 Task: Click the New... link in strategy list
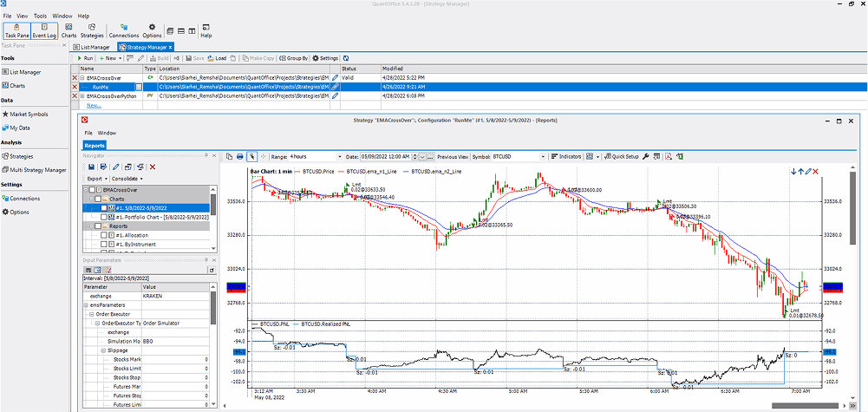point(94,105)
